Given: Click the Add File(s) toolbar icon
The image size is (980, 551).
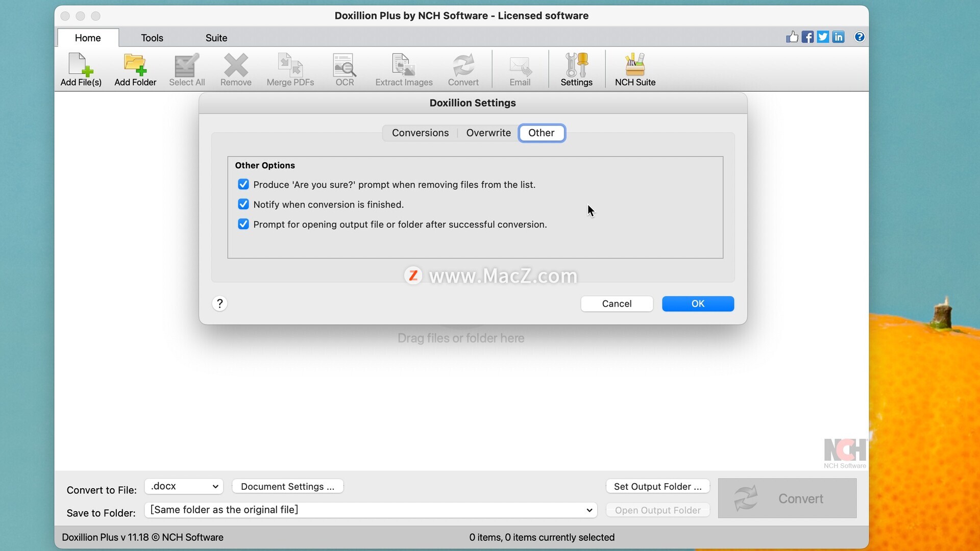Looking at the screenshot, I should (81, 69).
